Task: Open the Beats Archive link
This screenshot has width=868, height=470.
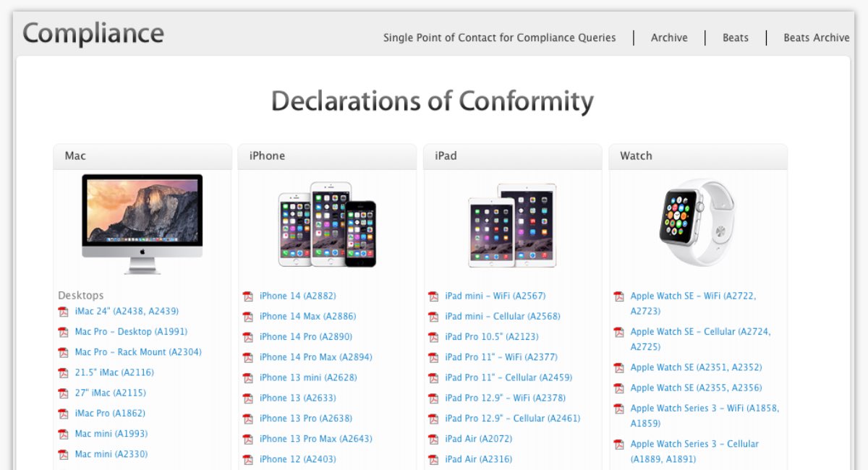Action: coord(816,38)
